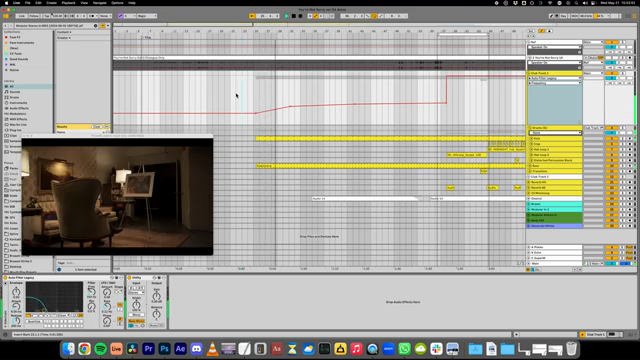Click the Stop button in the transport
The height and width of the screenshot is (360, 640).
[293, 16]
